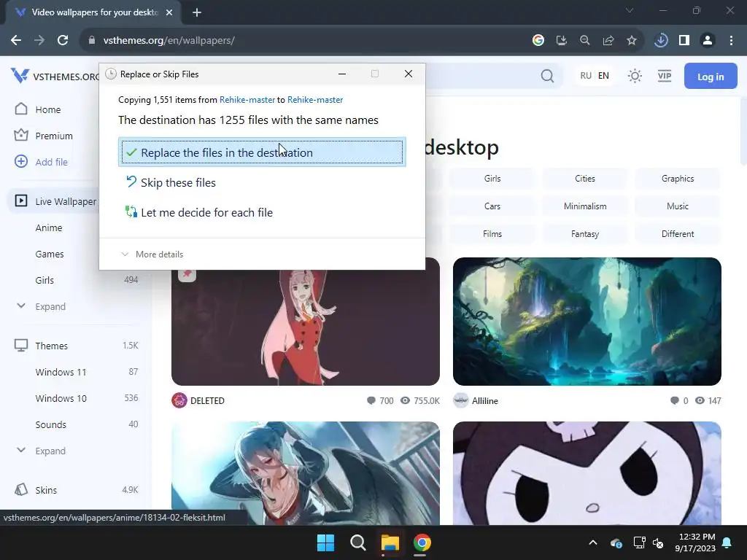The height and width of the screenshot is (560, 747).
Task: Open the Games wallpaper category
Action: [50, 254]
